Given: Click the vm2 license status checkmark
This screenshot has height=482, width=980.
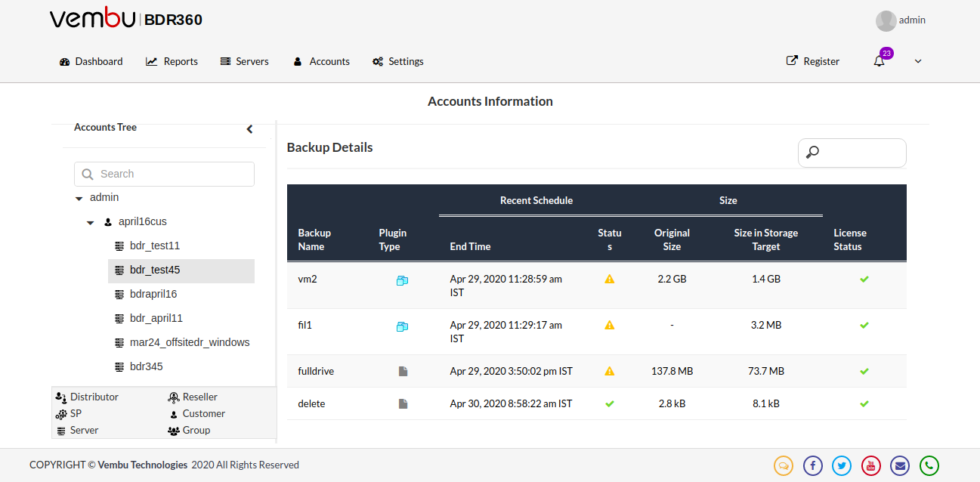Looking at the screenshot, I should coord(864,279).
